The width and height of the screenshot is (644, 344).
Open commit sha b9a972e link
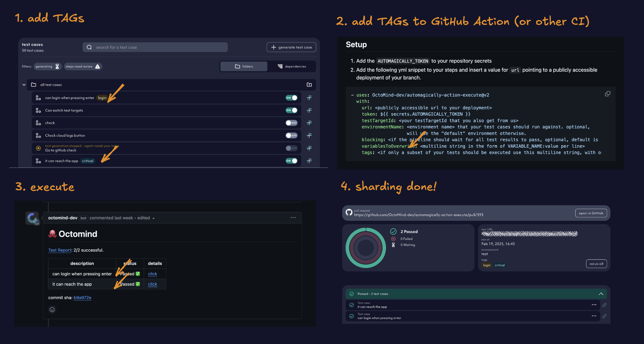coord(82,298)
